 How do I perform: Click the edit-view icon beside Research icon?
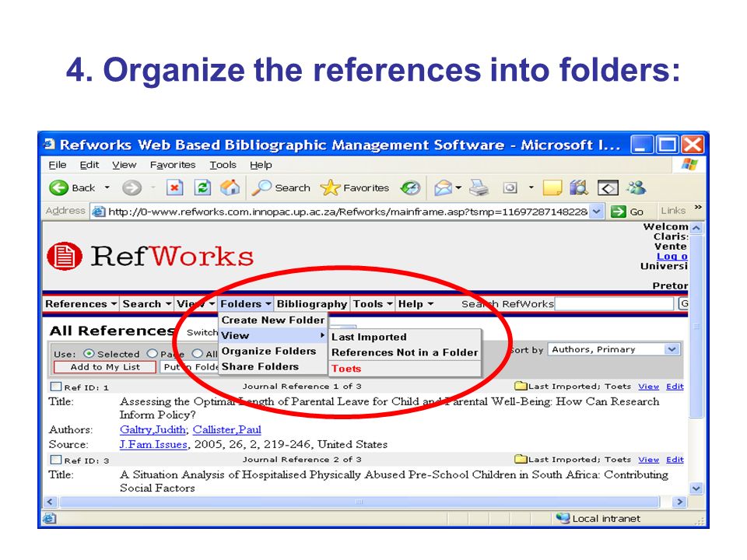point(608,188)
